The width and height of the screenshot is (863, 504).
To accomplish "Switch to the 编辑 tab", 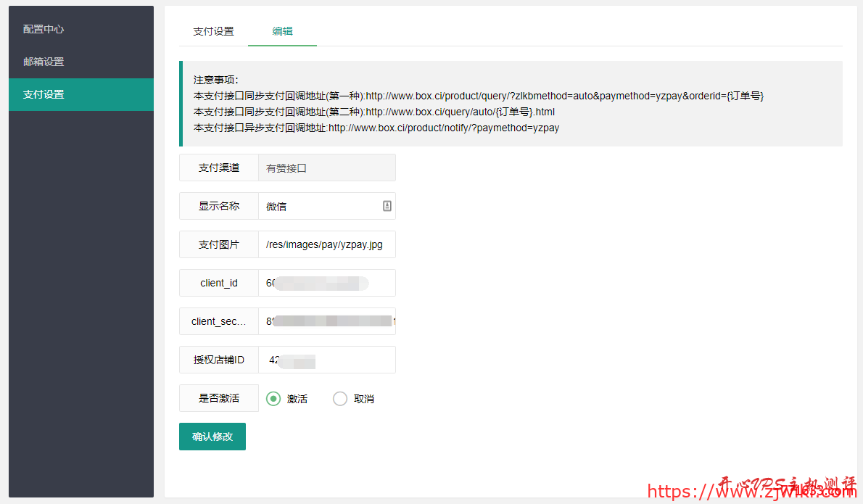I will click(282, 31).
